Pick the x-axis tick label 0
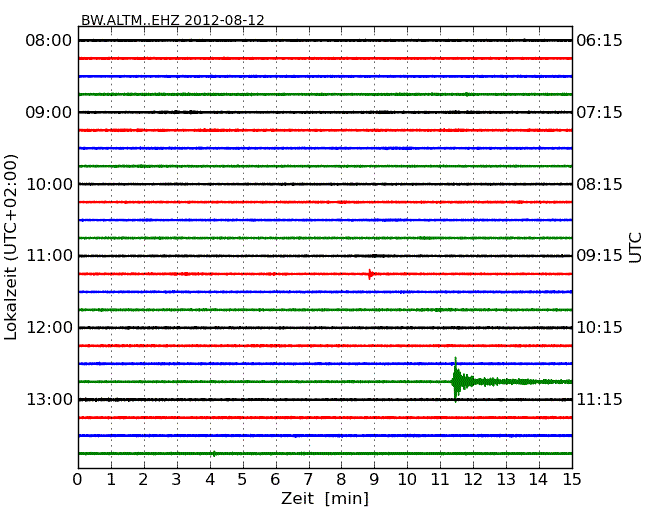Image resolution: width=650 pixels, height=520 pixels. (78, 479)
